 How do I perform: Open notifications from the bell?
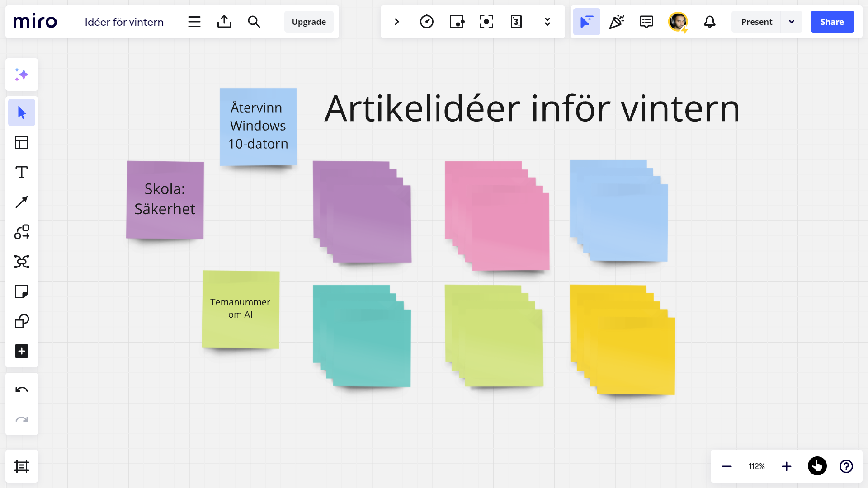point(709,22)
